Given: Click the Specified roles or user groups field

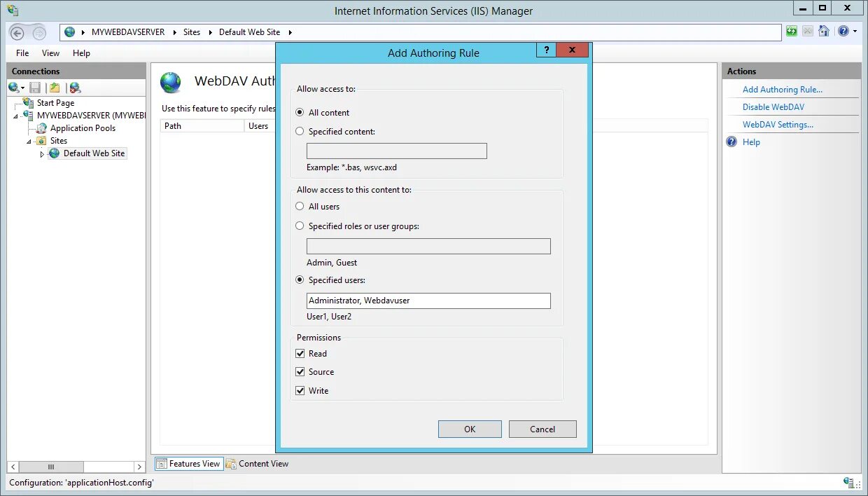Looking at the screenshot, I should pos(428,246).
